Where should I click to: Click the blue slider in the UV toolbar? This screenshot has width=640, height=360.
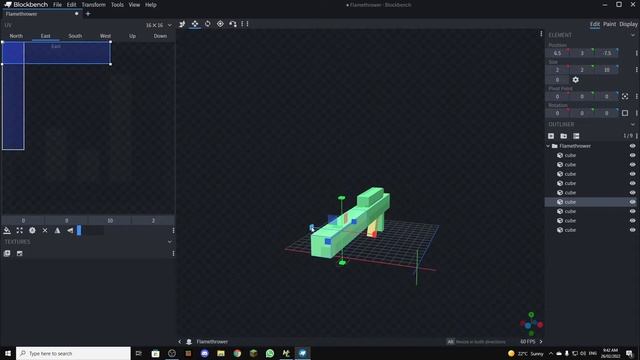click(79, 231)
